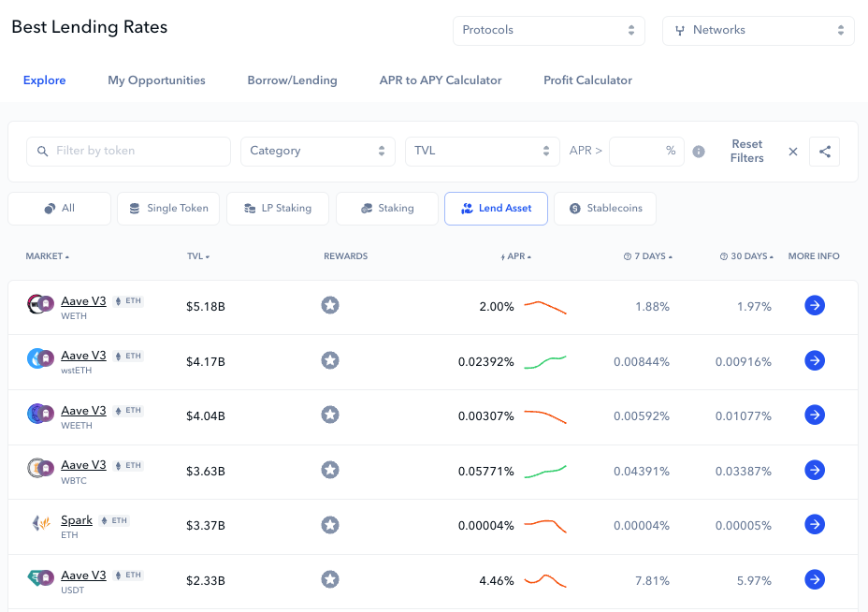View APR trend sparkline for WETH
The image size is (868, 612).
coord(545,307)
